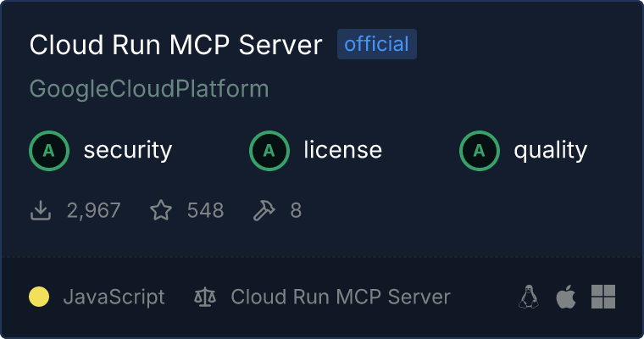Click the star rating icon
This screenshot has height=339, width=644.
tap(161, 210)
